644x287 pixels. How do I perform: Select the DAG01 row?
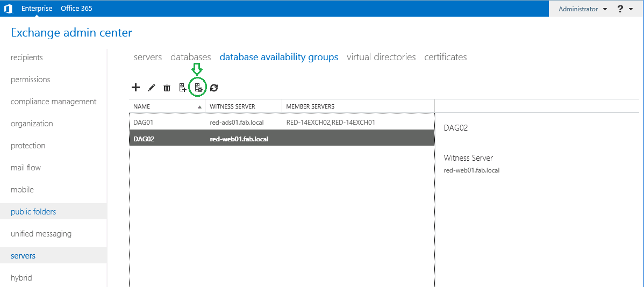point(282,122)
